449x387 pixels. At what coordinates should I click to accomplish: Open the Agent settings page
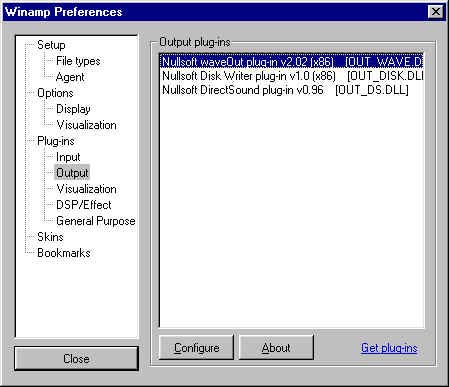70,77
